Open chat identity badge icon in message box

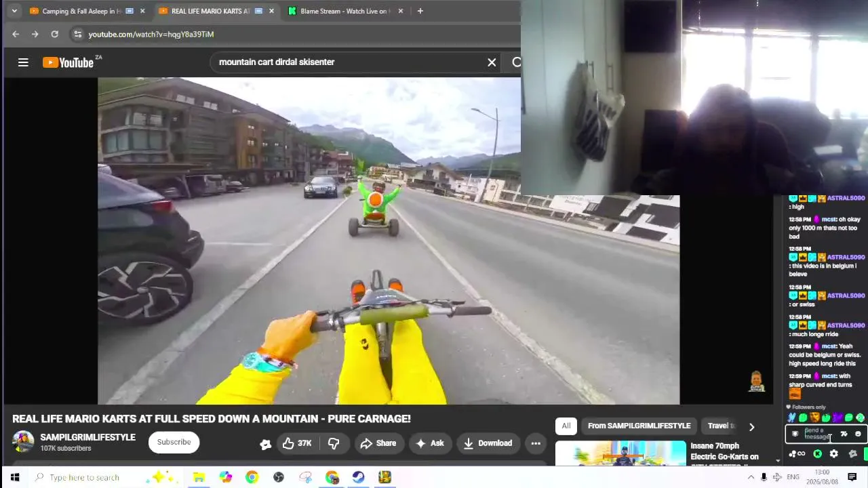tap(795, 434)
